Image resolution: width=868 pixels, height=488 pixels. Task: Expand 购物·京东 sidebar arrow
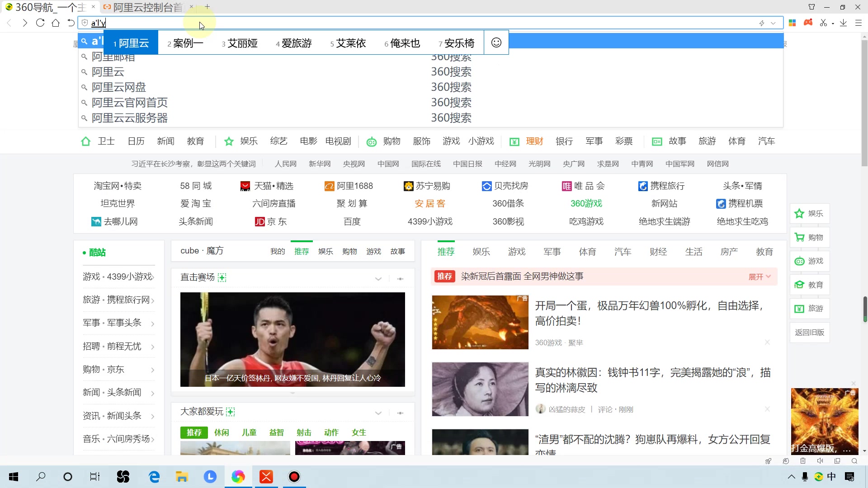[153, 370]
